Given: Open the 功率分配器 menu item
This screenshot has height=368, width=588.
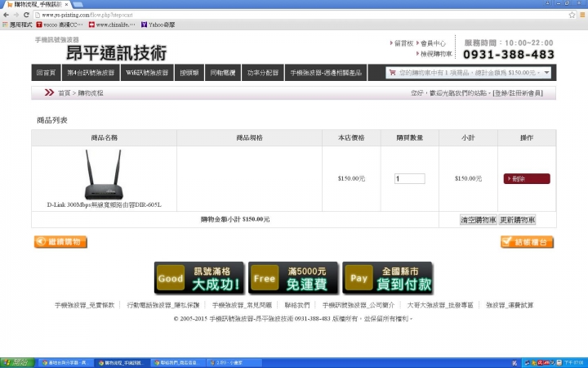Looking at the screenshot, I should pyautogui.click(x=262, y=73).
